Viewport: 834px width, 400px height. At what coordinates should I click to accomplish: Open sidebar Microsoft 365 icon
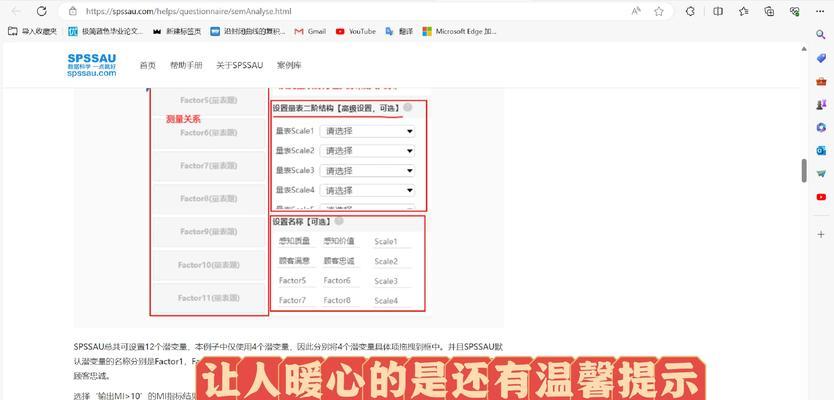(821, 128)
